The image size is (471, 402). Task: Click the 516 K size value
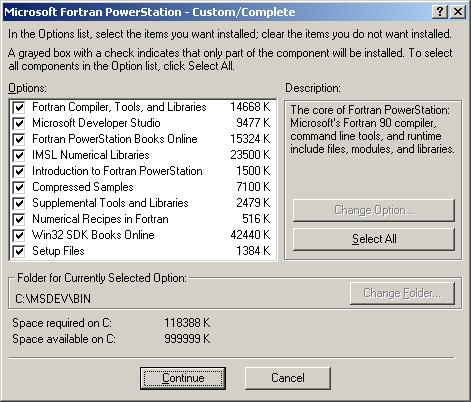[256, 219]
